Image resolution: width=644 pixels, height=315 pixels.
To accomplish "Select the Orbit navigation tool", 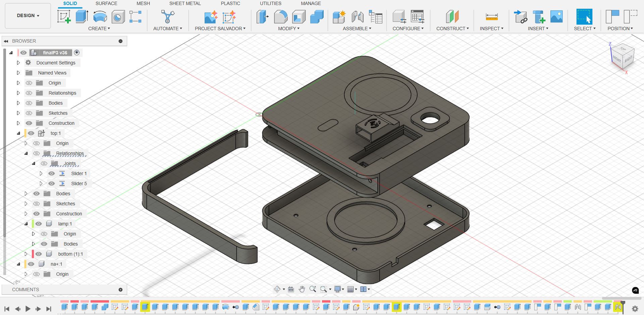I will (277, 289).
